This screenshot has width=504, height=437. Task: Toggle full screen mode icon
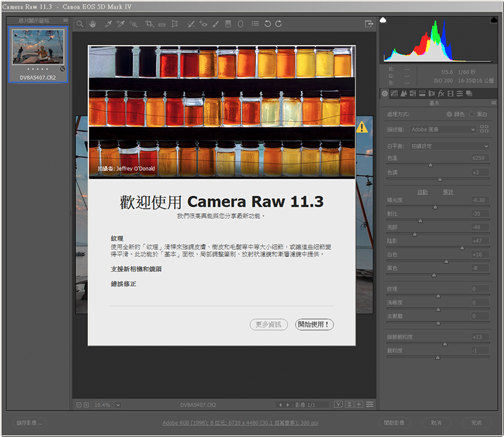point(369,24)
